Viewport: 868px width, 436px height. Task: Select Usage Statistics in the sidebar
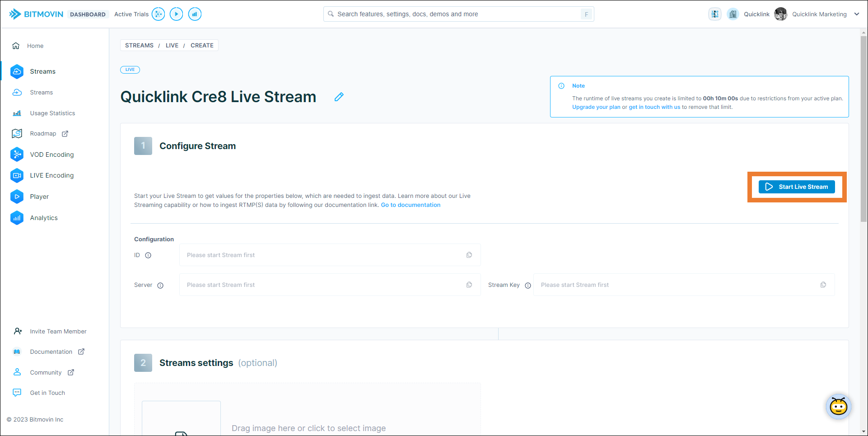(52, 113)
